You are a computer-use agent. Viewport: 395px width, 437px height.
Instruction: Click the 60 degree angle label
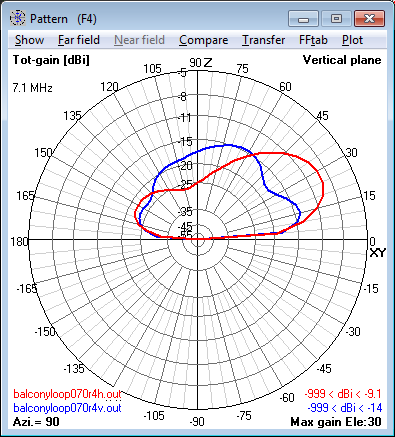pyautogui.click(x=285, y=87)
